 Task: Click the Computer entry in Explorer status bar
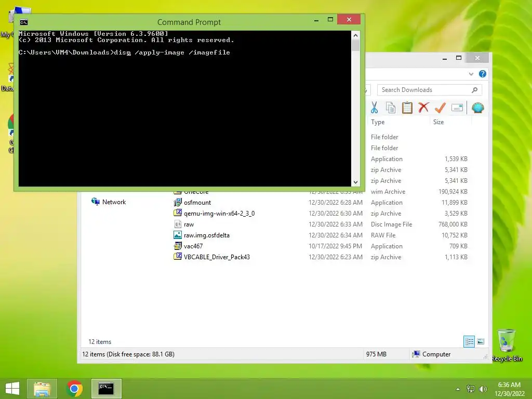431,354
